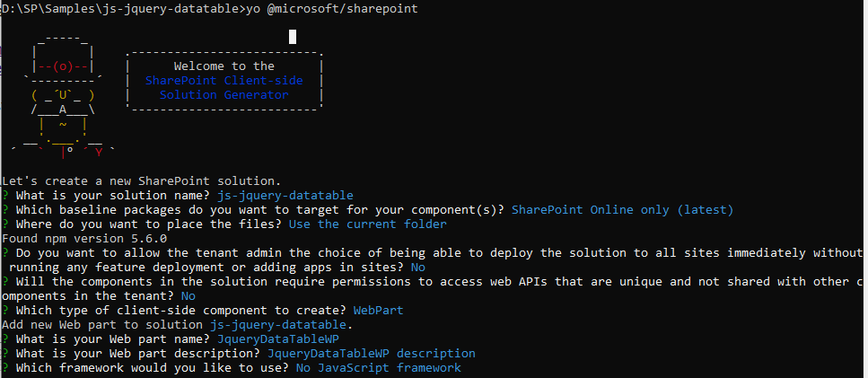Click 'Welcome to the' banner text

(224, 66)
